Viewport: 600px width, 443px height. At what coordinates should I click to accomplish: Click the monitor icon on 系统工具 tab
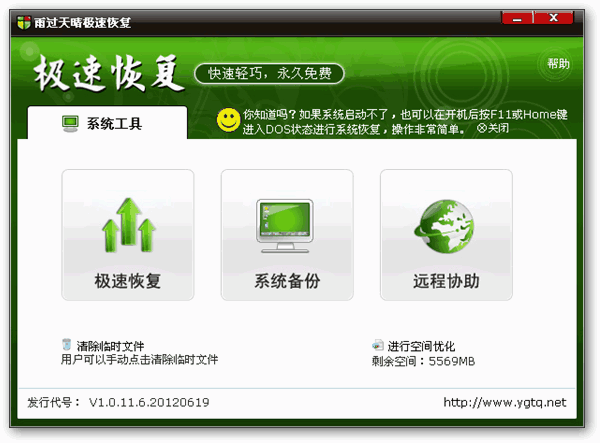(70, 124)
